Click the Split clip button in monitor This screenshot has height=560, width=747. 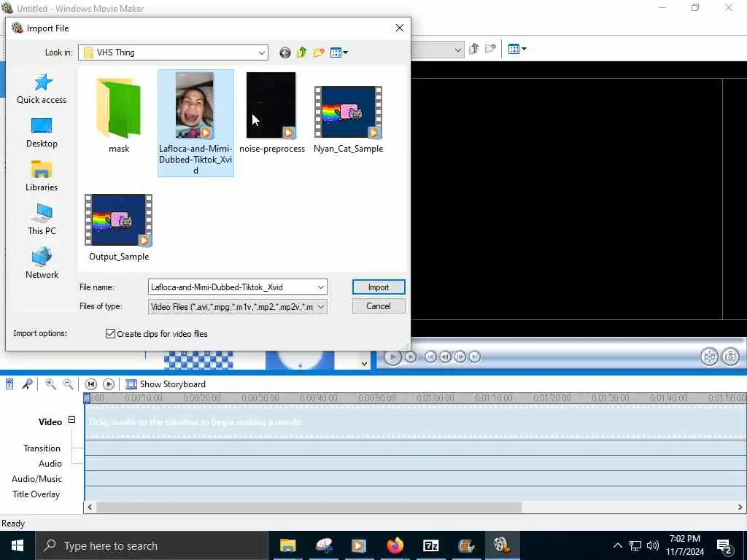coord(710,357)
